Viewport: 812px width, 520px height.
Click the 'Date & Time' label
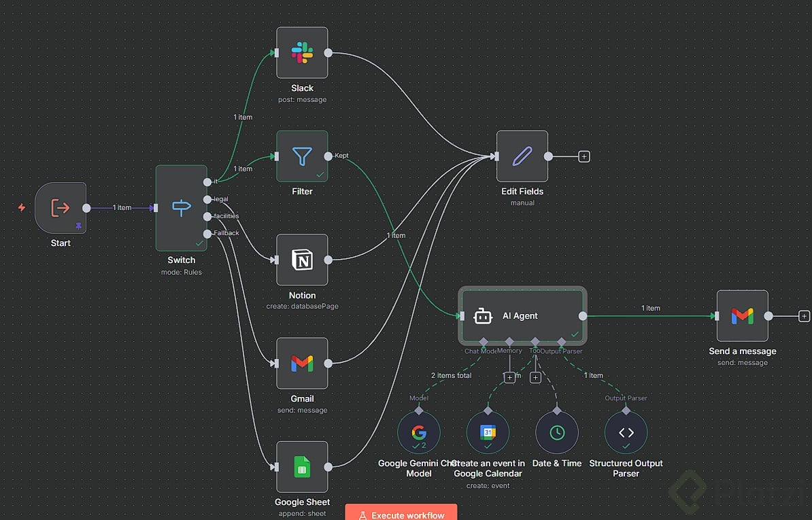(557, 464)
